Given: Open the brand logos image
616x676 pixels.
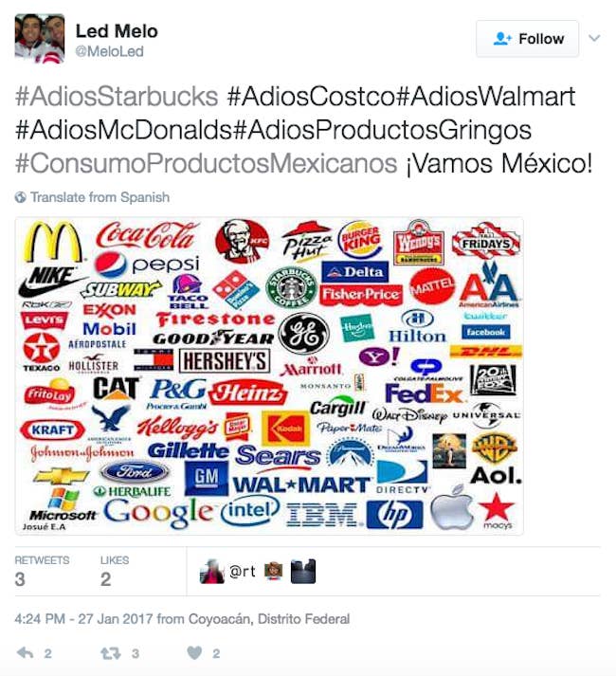Looking at the screenshot, I should 269,376.
